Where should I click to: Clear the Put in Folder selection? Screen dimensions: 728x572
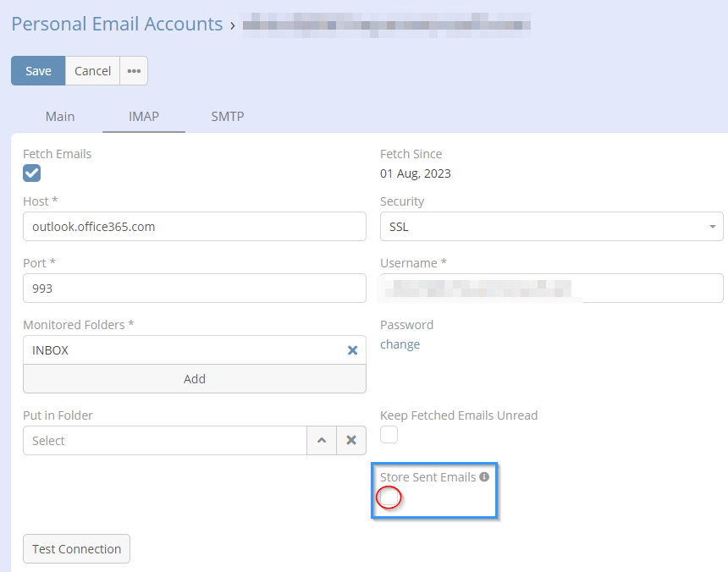coord(350,441)
